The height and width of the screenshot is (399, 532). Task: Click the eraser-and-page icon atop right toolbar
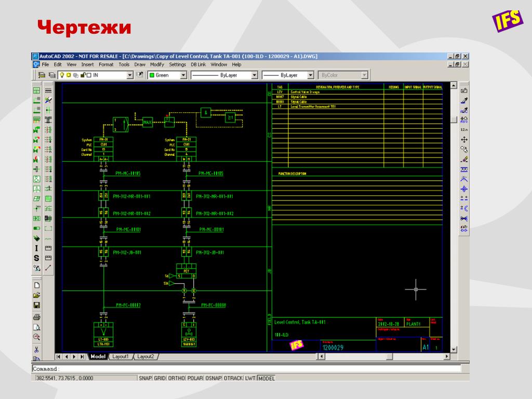[x=464, y=90]
